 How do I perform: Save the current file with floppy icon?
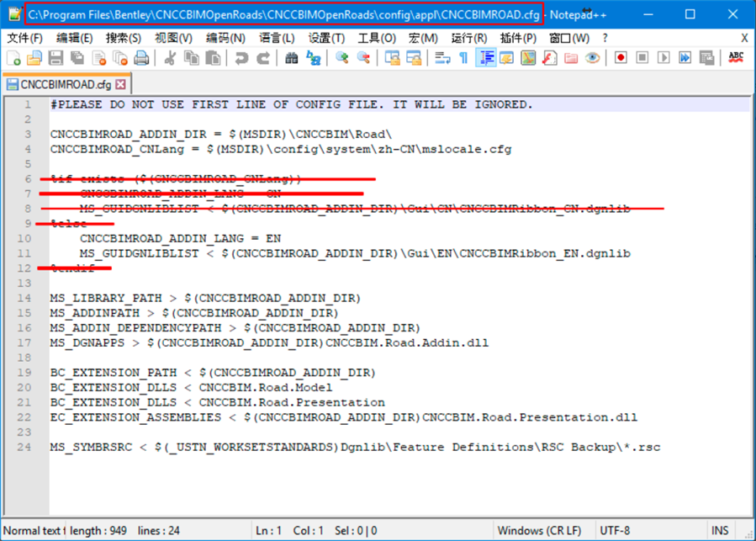(56, 58)
